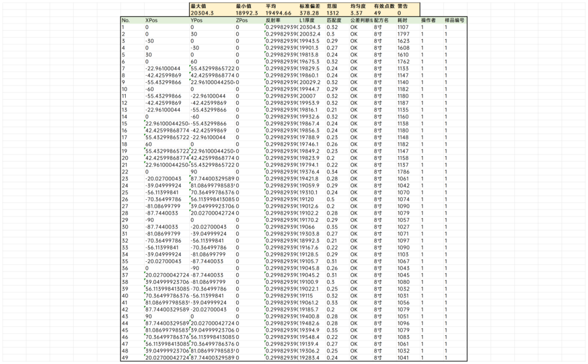Select row number 25 in No. column
The image size is (588, 364).
tap(132, 192)
